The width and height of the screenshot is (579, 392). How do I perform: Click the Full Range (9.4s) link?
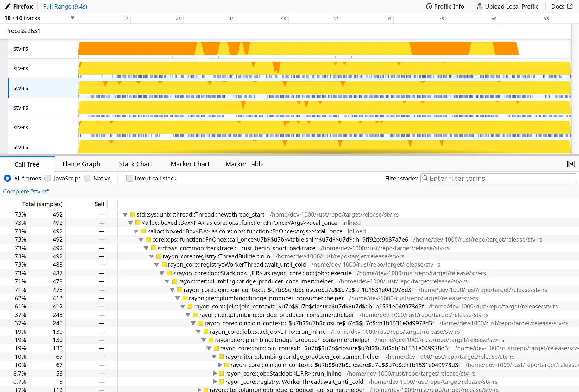click(65, 6)
